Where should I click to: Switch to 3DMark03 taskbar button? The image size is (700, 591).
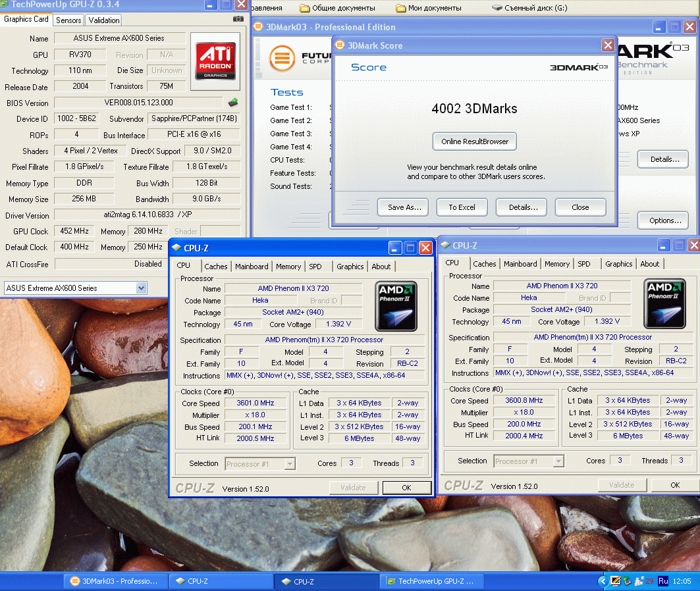(116, 581)
